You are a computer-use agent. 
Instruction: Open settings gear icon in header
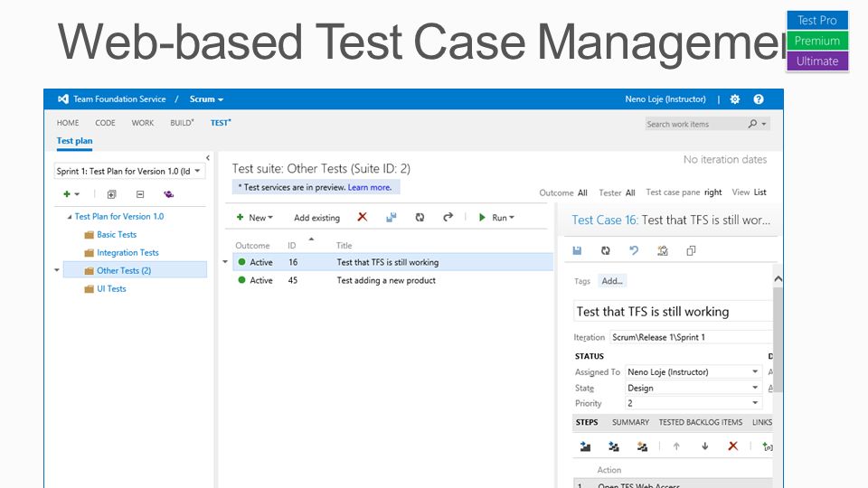click(x=734, y=99)
